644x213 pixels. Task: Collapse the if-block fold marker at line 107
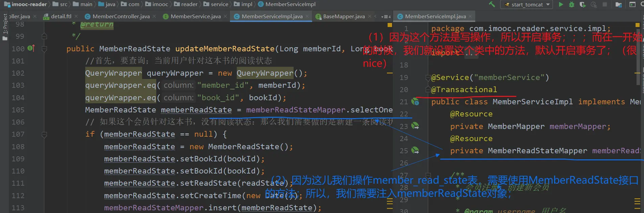tap(44, 134)
